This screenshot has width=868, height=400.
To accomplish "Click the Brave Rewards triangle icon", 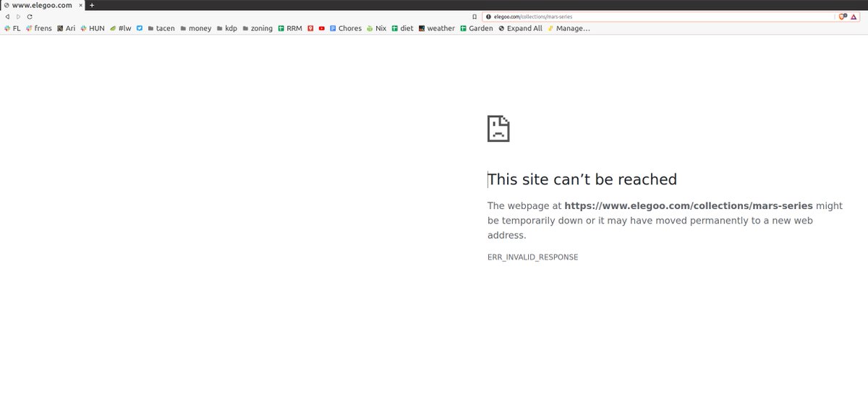I will point(854,16).
